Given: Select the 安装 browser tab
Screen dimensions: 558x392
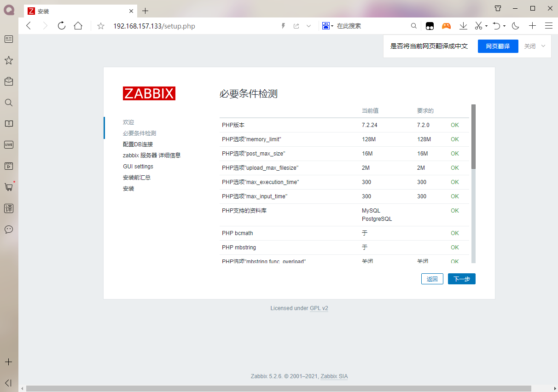Looking at the screenshot, I should pyautogui.click(x=81, y=11).
